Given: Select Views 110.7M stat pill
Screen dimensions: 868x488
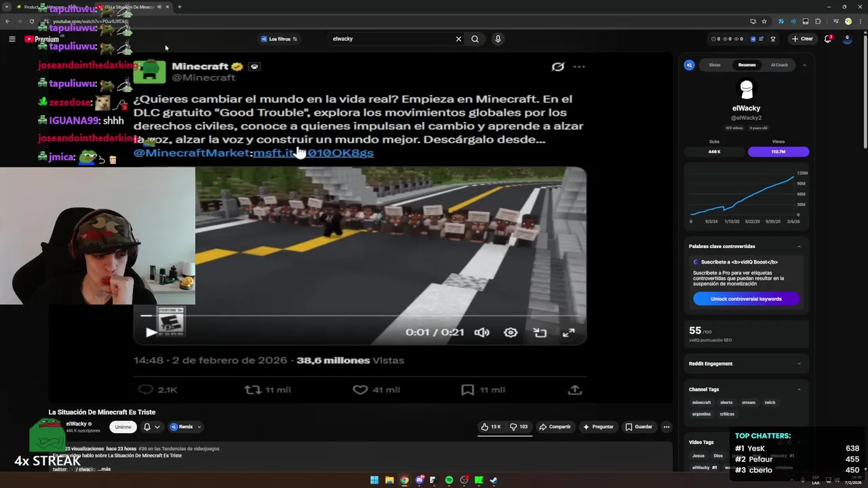Looking at the screenshot, I should pyautogui.click(x=778, y=152).
